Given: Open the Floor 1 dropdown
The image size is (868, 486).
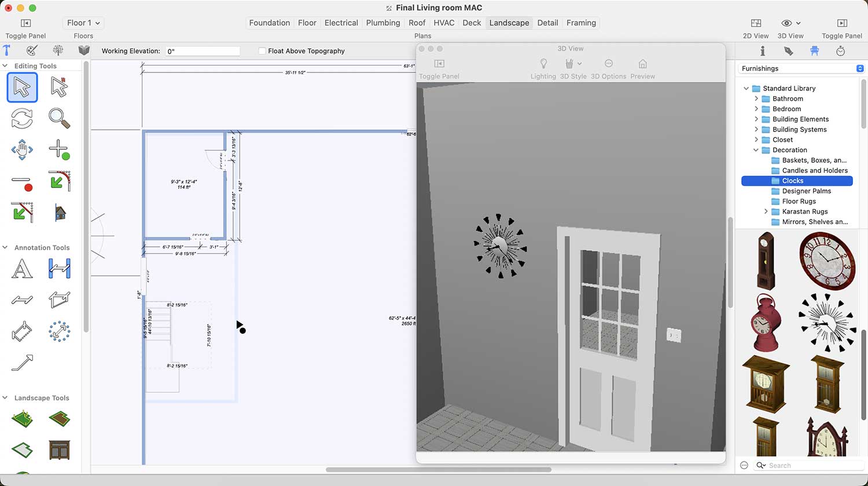Looking at the screenshot, I should click(83, 23).
